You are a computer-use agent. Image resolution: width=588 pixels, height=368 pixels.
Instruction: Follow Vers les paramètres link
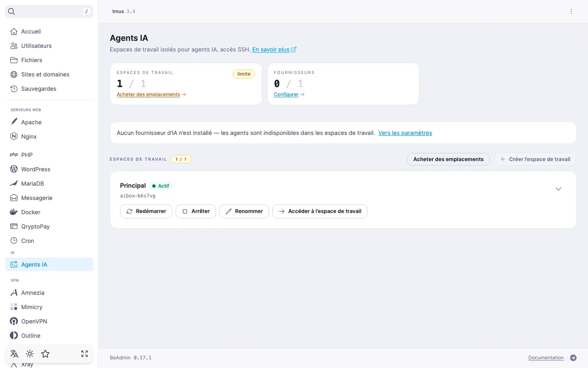coord(405,133)
